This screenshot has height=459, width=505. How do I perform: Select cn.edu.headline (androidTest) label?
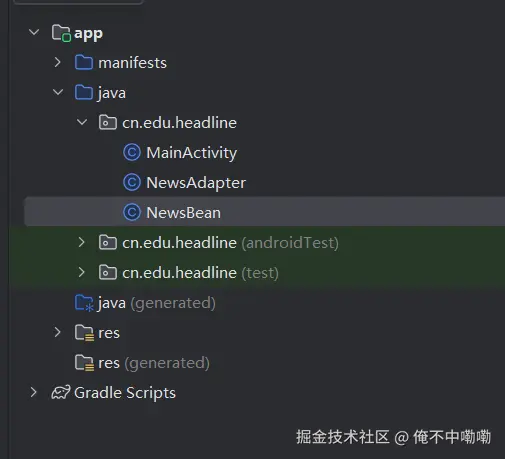[x=230, y=243]
